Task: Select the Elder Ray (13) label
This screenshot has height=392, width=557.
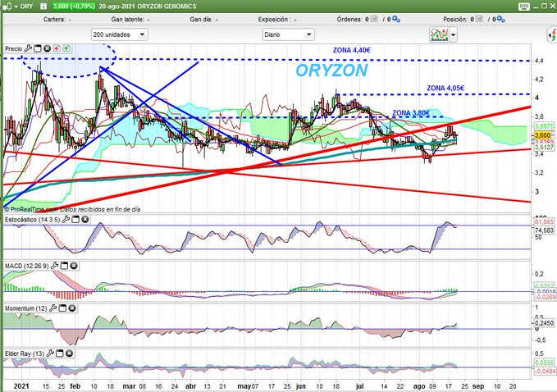Action: (x=25, y=353)
